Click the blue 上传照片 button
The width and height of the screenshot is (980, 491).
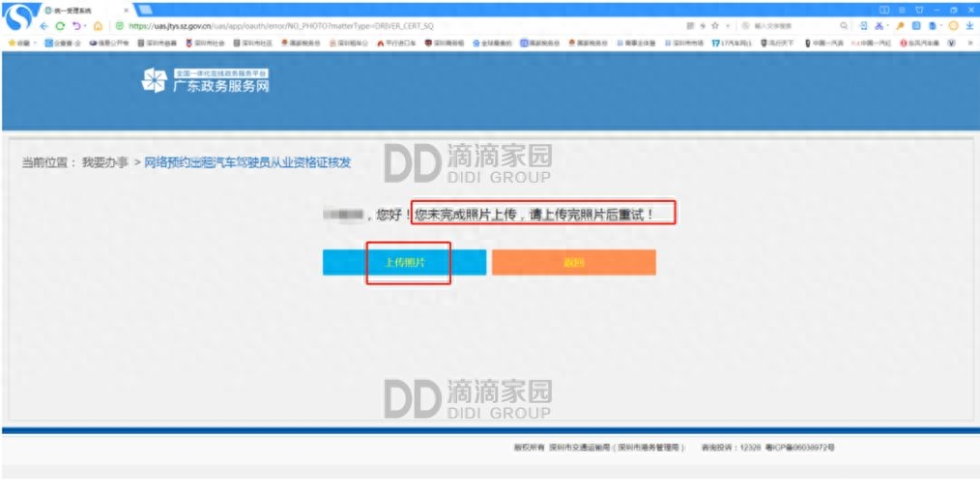tap(404, 262)
